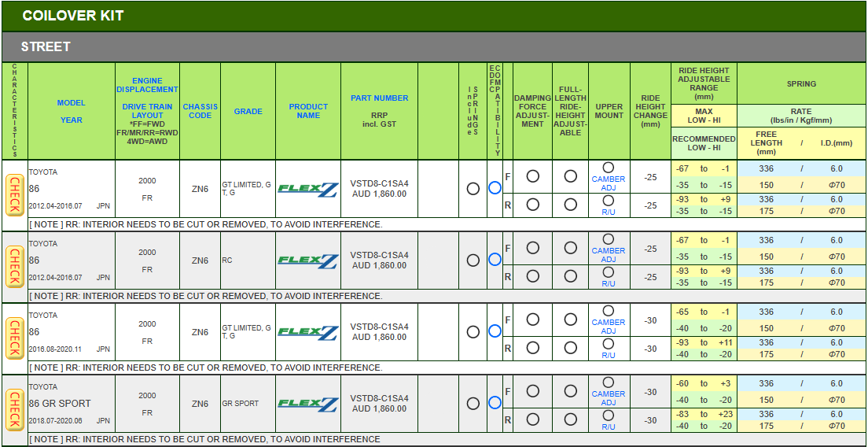Open the R/U link in the RC row

609,283
